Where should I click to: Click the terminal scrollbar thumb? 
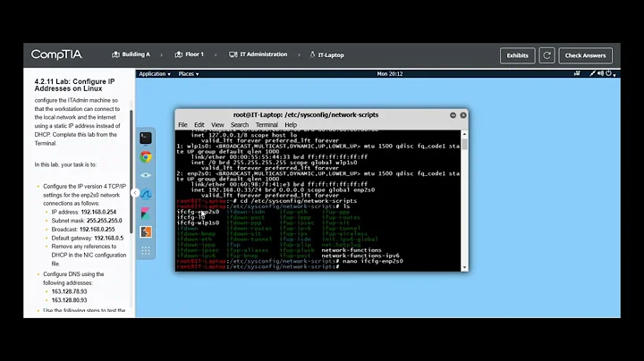tap(464, 144)
